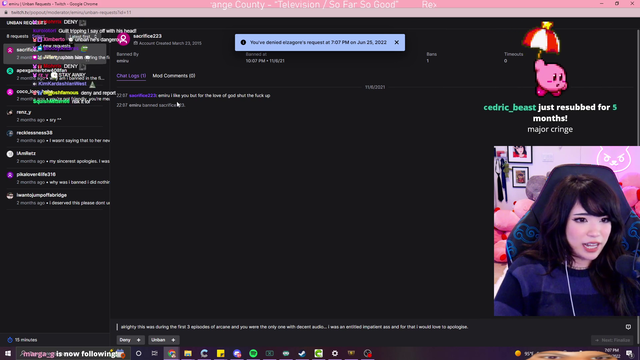This screenshot has height=360, width=640.
Task: Click the Chrome address bar URL
Action: tap(71, 13)
